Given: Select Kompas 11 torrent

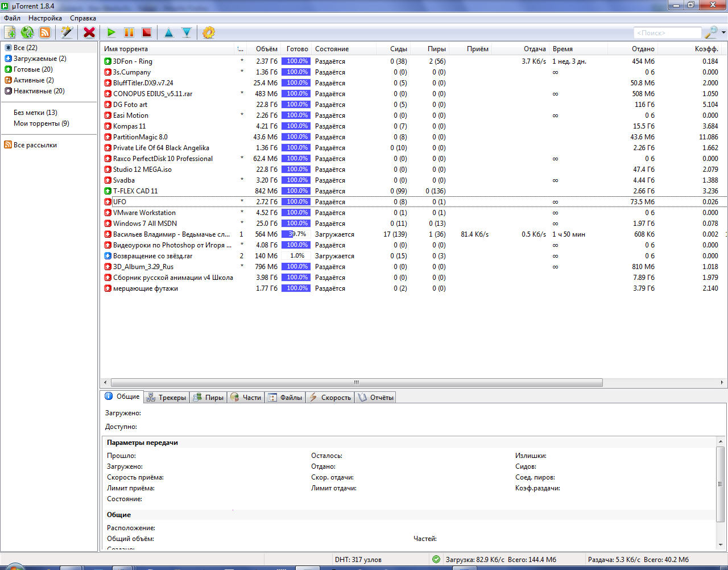Looking at the screenshot, I should [413, 126].
